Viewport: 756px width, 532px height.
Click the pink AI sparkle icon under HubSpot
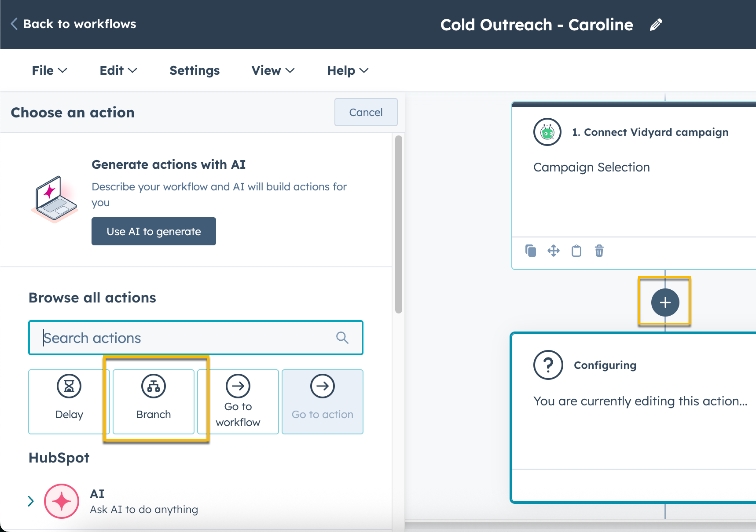(x=61, y=501)
